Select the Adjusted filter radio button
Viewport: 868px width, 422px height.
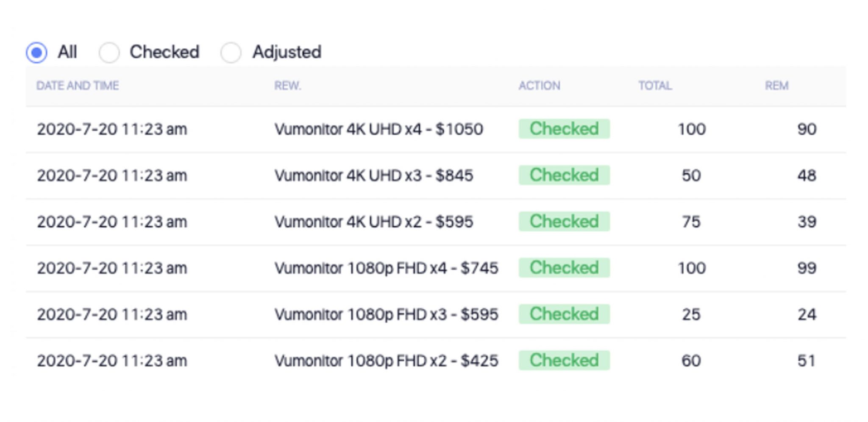coord(231,53)
